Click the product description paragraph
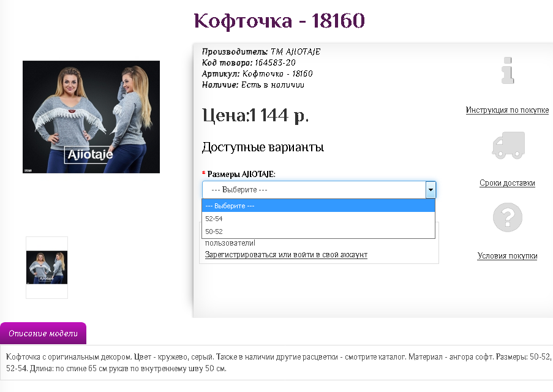Screen dimensions: 553x392 278,363
